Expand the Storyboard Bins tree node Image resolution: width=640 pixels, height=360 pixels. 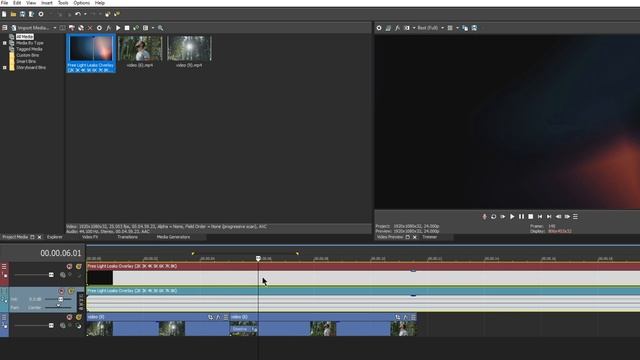5,67
